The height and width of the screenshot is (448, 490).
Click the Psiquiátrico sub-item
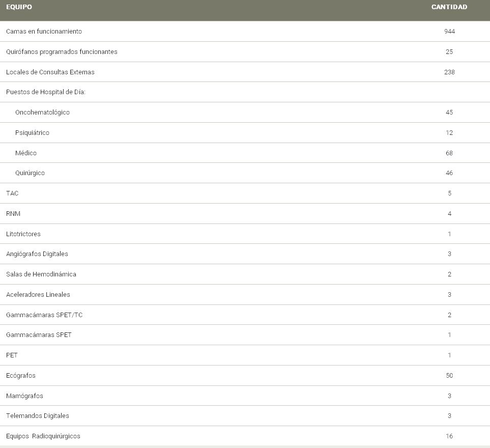[x=32, y=133]
